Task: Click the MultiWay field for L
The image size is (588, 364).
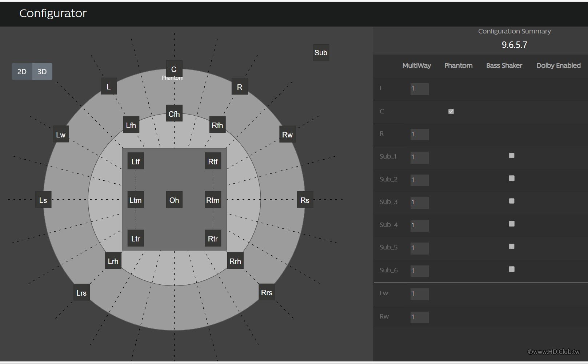Action: (420, 89)
